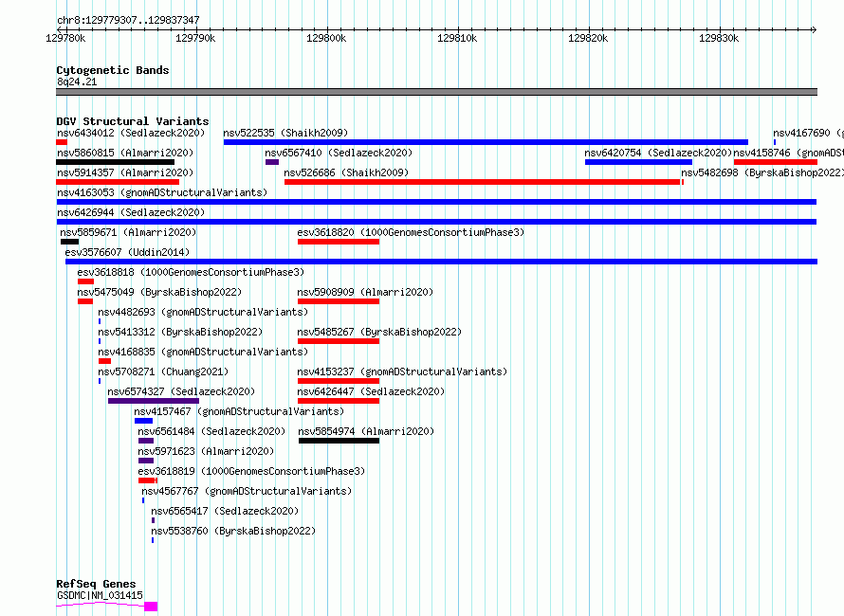844x616 pixels.
Task: Click nsv4567767 (gnomADStructuralVariants) label
Action: (x=247, y=491)
